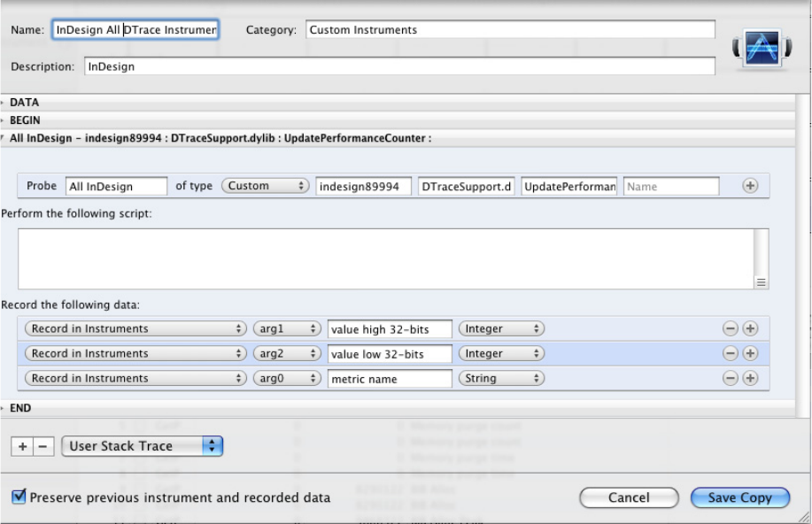Image resolution: width=812 pixels, height=524 pixels.
Task: Edit the probe name field All InDesign
Action: pyautogui.click(x=116, y=187)
